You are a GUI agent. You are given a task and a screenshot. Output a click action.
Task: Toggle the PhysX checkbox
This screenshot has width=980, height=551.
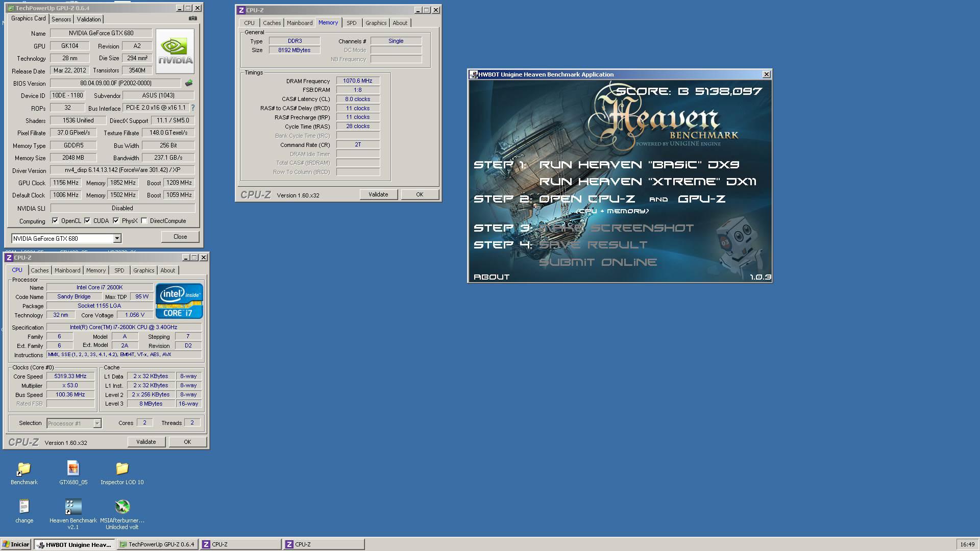pos(116,221)
